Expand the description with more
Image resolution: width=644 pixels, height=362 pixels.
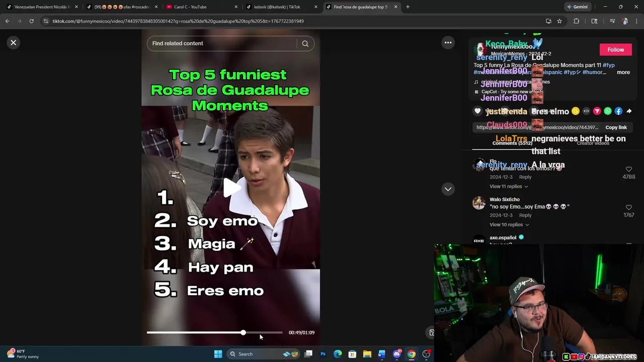click(623, 72)
